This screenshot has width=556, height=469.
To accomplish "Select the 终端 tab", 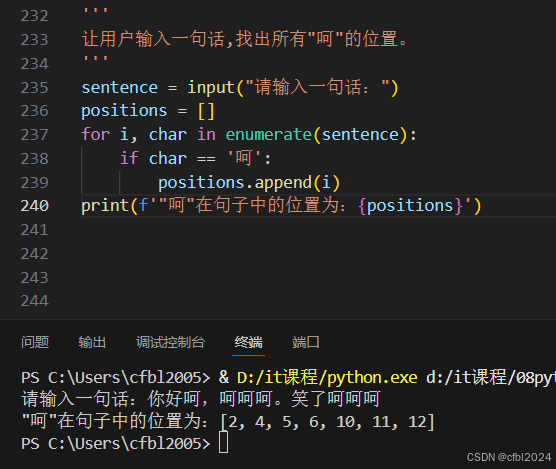I will point(249,342).
